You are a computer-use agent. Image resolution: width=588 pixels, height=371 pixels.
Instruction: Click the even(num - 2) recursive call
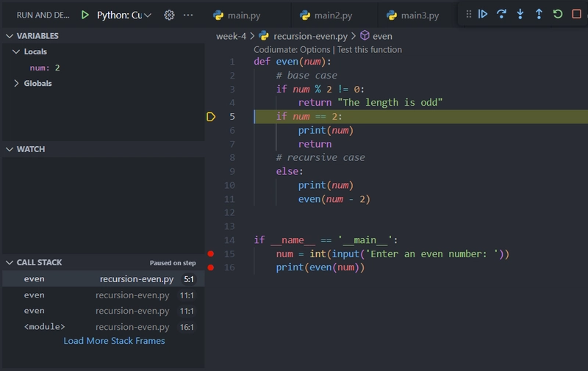pos(334,199)
